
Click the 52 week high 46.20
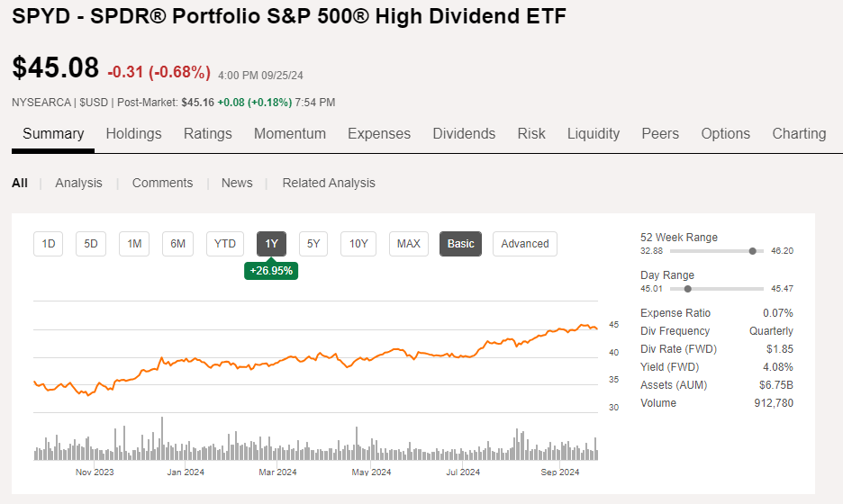tap(782, 251)
